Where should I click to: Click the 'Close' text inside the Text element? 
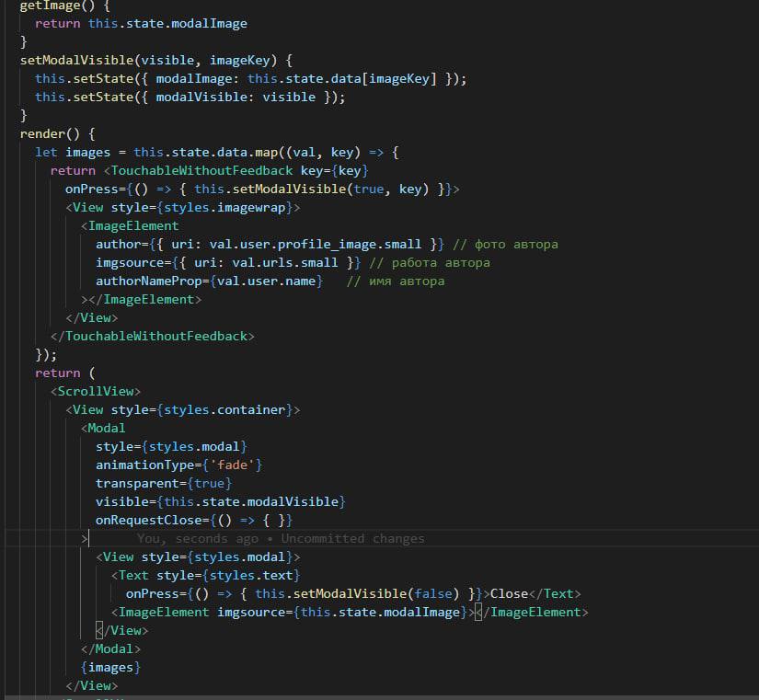click(510, 594)
